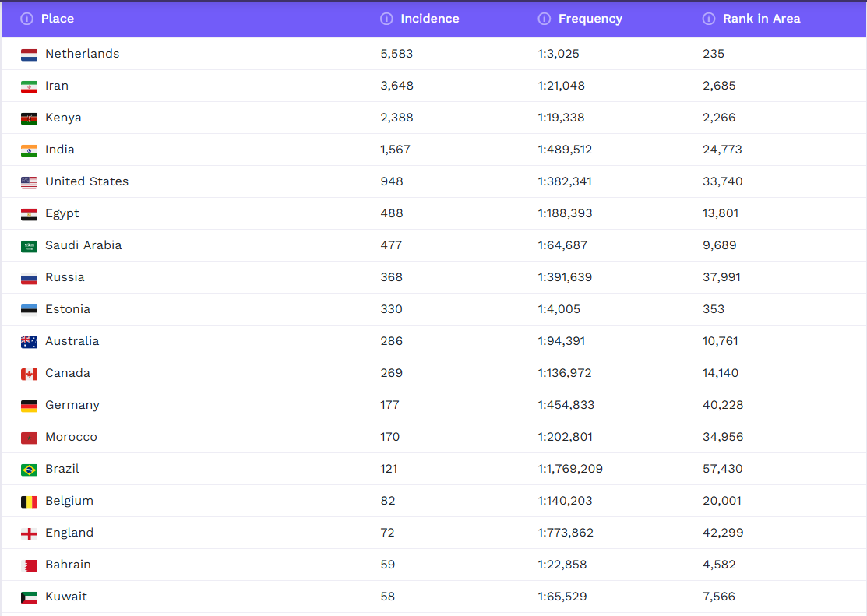Open the United States place link
Image resolution: width=867 pixels, height=616 pixels.
click(86, 181)
